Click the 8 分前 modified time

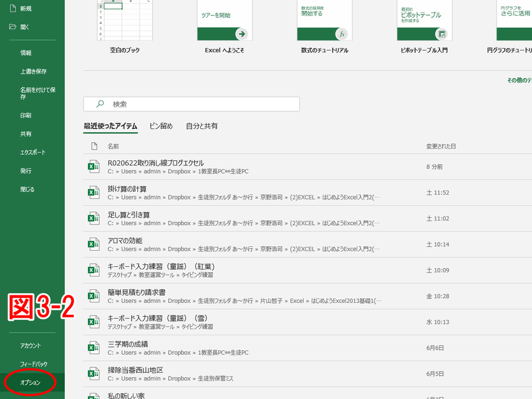[x=434, y=166]
